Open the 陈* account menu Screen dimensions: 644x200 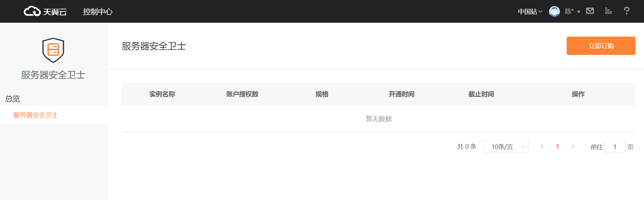(572, 12)
